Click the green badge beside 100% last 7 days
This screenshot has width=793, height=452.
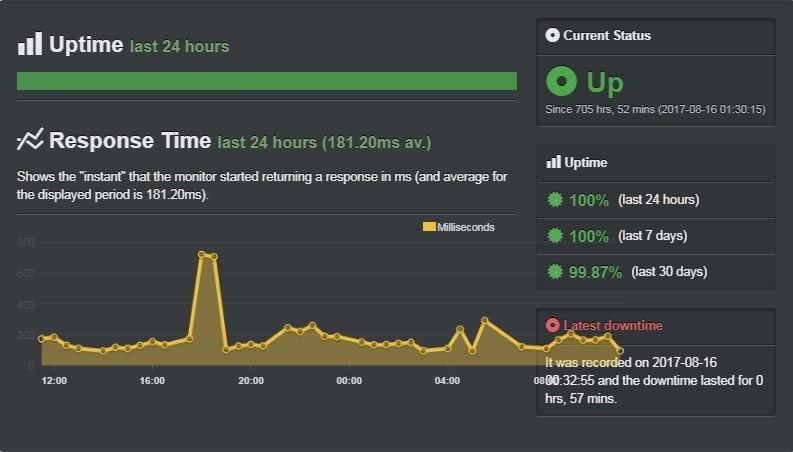[555, 236]
